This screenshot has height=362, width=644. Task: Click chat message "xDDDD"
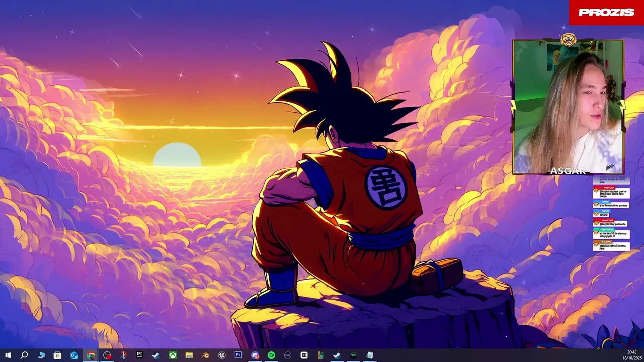click(603, 215)
